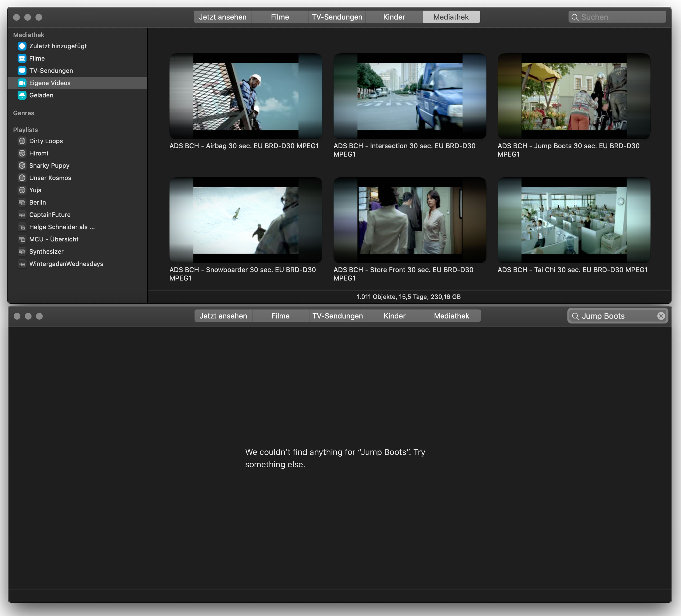Open the Snowboarder video thumbnail
The width and height of the screenshot is (681, 616).
click(x=246, y=220)
